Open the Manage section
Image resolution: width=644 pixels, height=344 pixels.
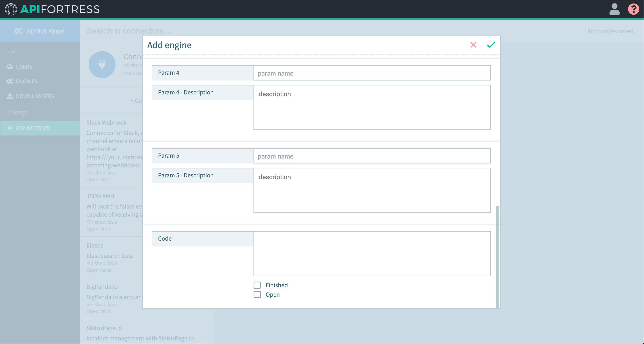click(x=17, y=112)
